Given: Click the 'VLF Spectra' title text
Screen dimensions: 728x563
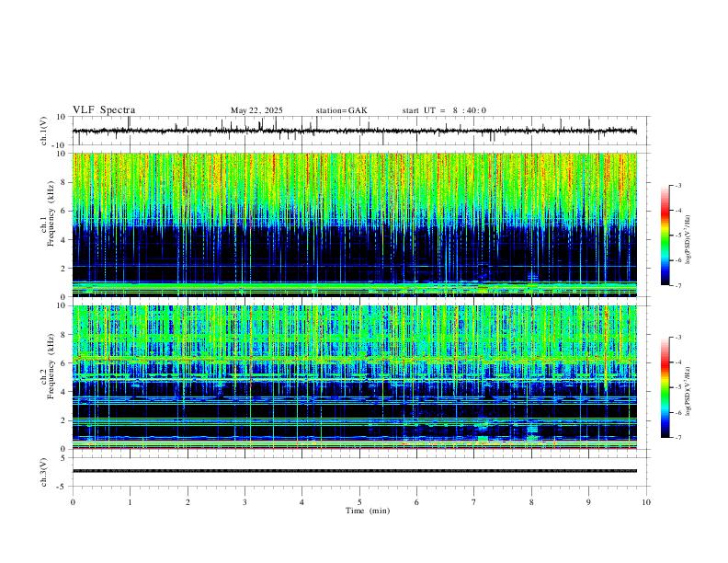Looking at the screenshot, I should coord(104,110).
